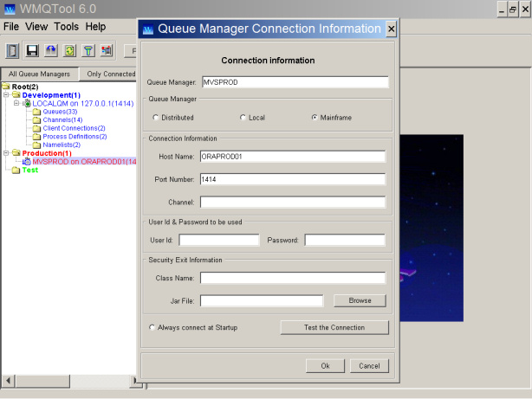Click the Root folder icon
532x399 pixels.
[x=6, y=87]
